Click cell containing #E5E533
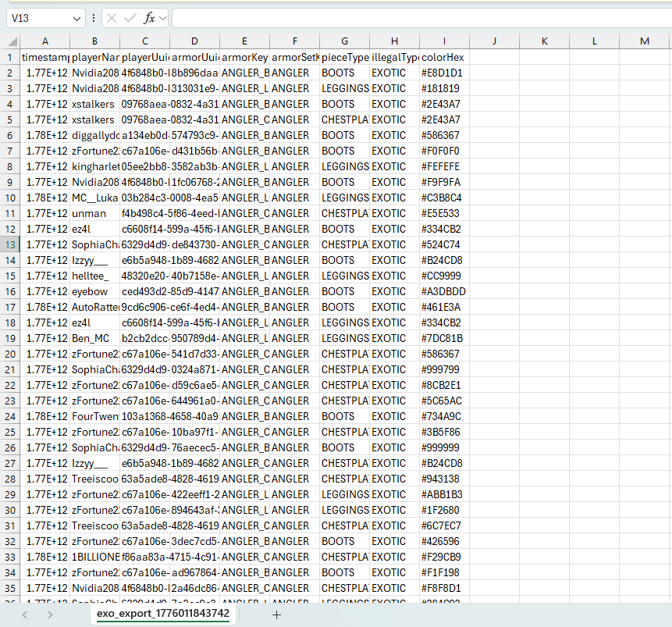 444,213
